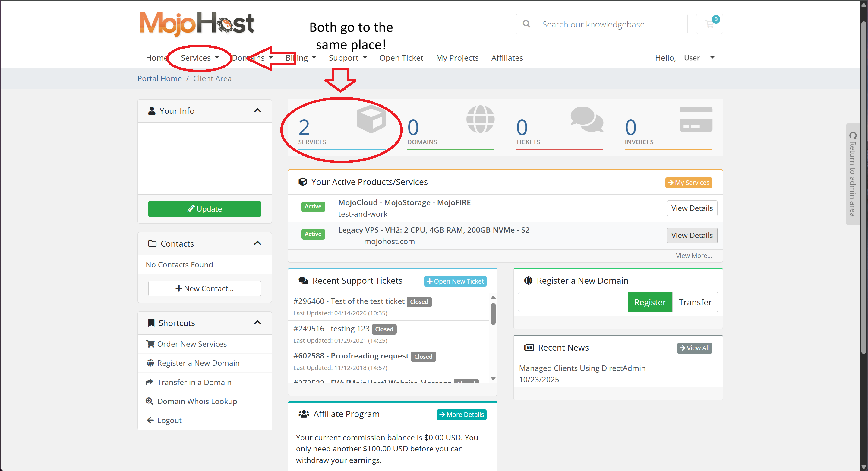The height and width of the screenshot is (471, 868).
Task: Click the knowledgebase search magnifier icon
Action: [x=526, y=24]
